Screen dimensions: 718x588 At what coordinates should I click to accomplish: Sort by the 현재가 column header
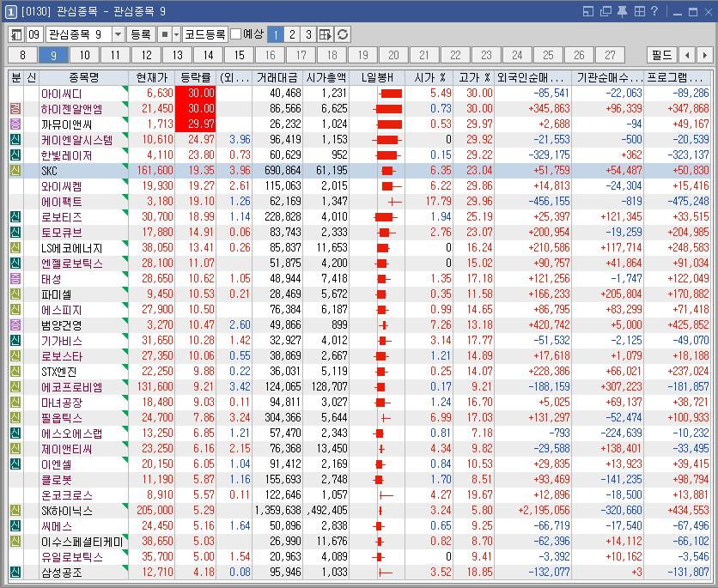pos(151,78)
